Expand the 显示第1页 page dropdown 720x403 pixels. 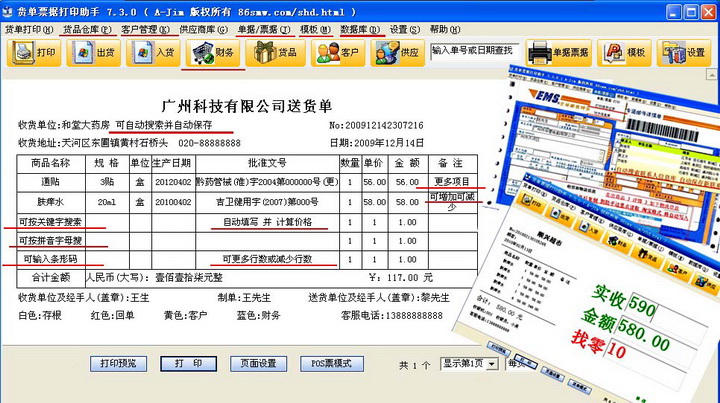[492, 363]
